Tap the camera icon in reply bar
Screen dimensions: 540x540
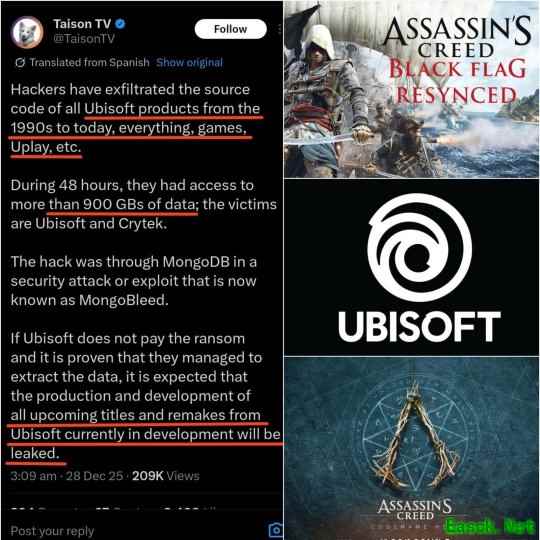click(276, 530)
